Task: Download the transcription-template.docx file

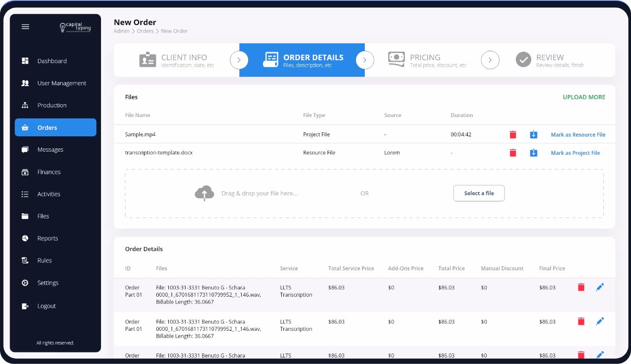Action: [534, 153]
